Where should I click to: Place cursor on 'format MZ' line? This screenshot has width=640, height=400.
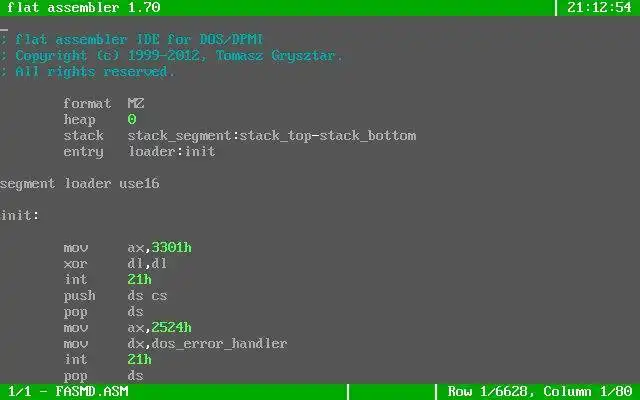pos(104,104)
